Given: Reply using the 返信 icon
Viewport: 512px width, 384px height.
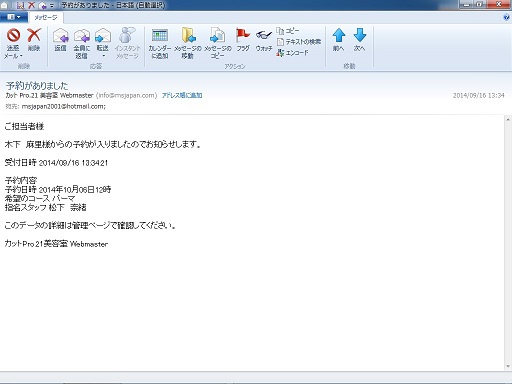Looking at the screenshot, I should tap(60, 36).
